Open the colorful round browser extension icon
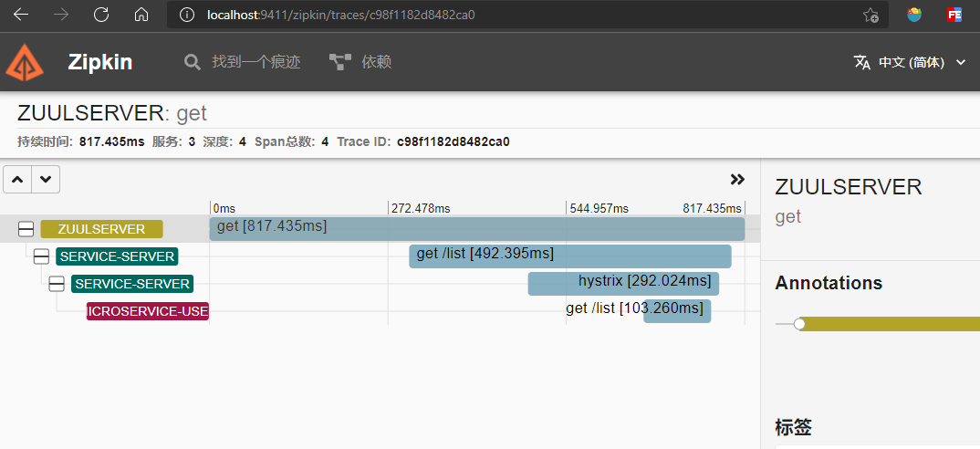The height and width of the screenshot is (449, 980). click(914, 15)
